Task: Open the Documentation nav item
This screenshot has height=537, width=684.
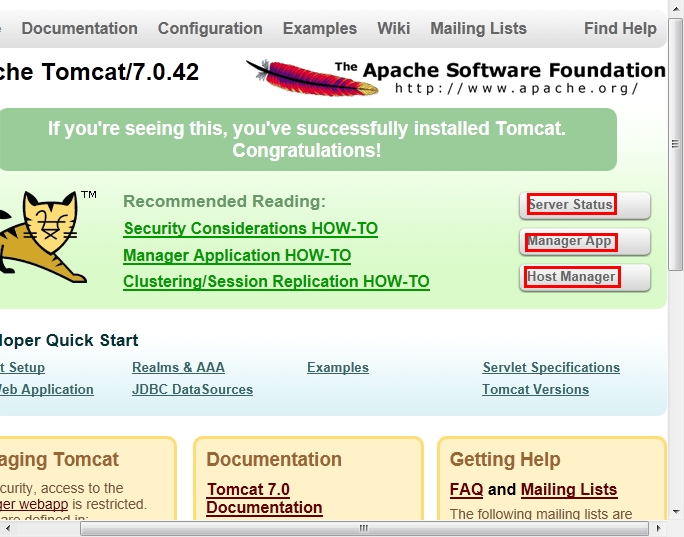Action: (x=79, y=28)
